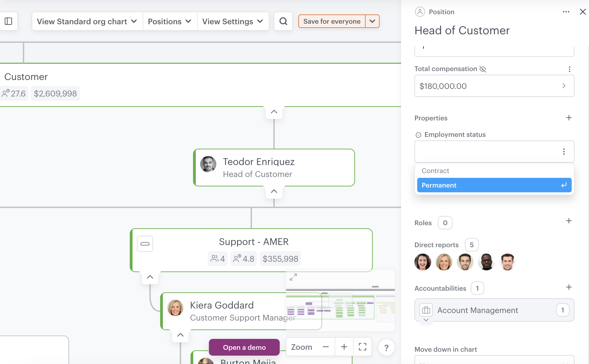Click Support - AMER headcount 4 badge
The height and width of the screenshot is (364, 589).
click(x=218, y=259)
